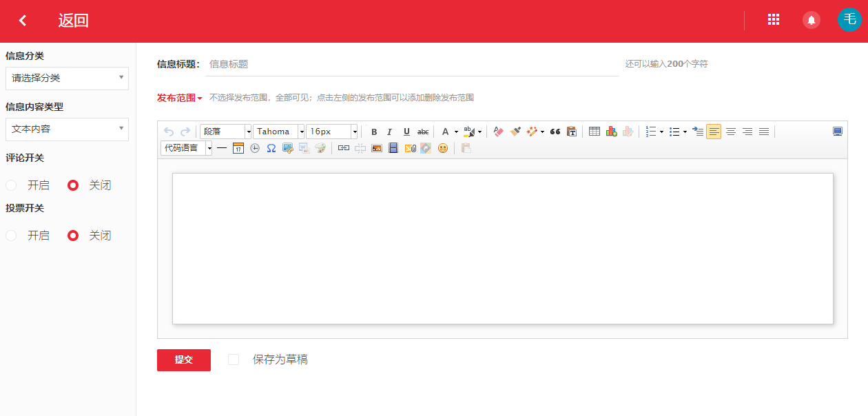Undo the last editing action

click(x=167, y=131)
